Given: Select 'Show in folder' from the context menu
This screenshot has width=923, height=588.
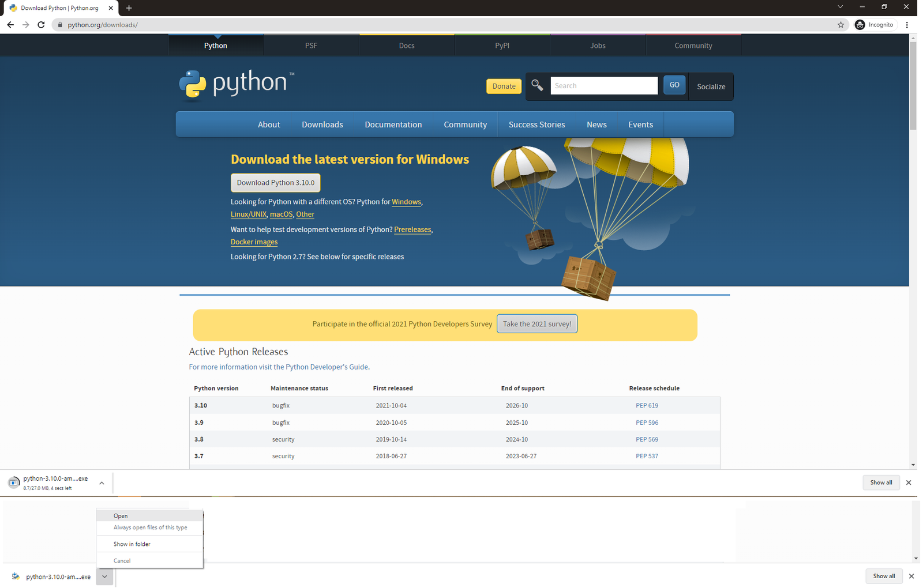Looking at the screenshot, I should tap(132, 544).
